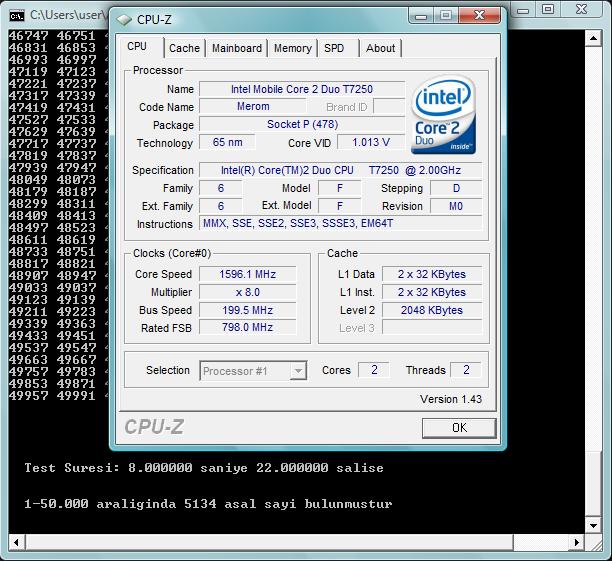Screen dimensions: 612x561
Task: Click the Cores count value
Action: [x=374, y=370]
